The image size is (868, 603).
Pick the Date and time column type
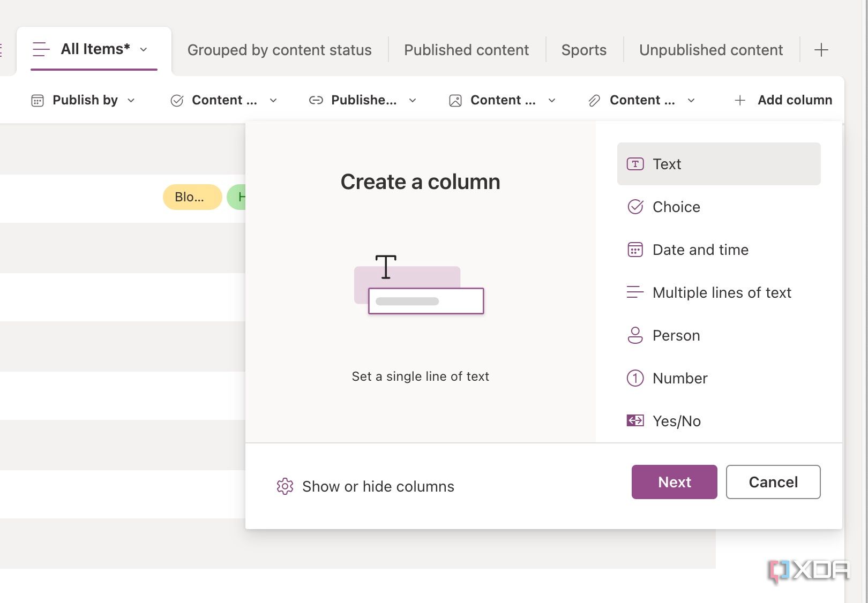(700, 250)
